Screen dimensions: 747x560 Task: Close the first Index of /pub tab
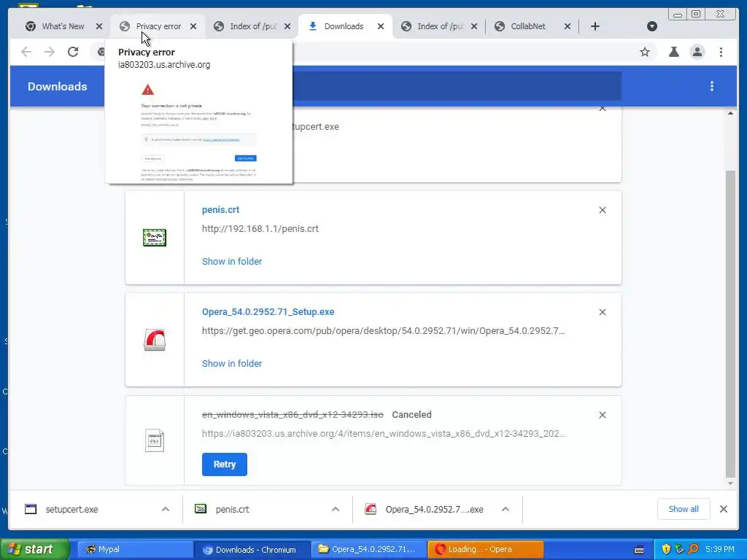tap(287, 26)
